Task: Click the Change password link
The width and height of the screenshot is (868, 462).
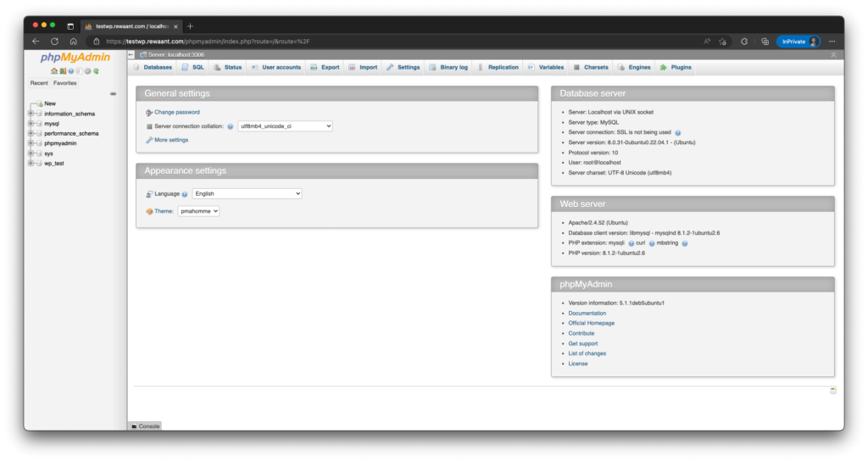Action: (177, 112)
